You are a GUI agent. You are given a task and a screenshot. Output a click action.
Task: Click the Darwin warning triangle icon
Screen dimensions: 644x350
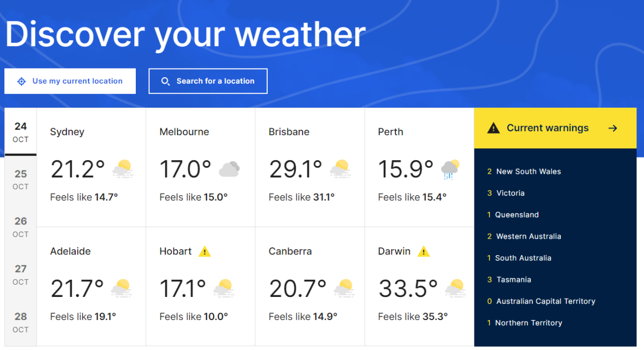(423, 251)
